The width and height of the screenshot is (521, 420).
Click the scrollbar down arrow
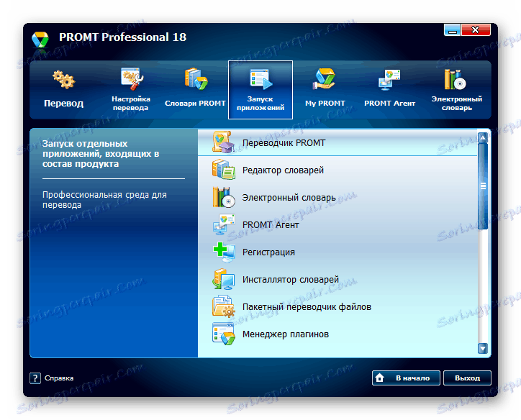tap(483, 348)
